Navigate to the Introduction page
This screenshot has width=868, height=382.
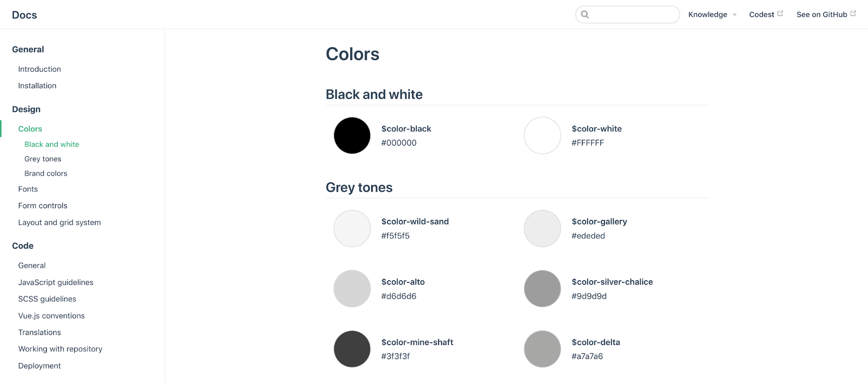40,69
